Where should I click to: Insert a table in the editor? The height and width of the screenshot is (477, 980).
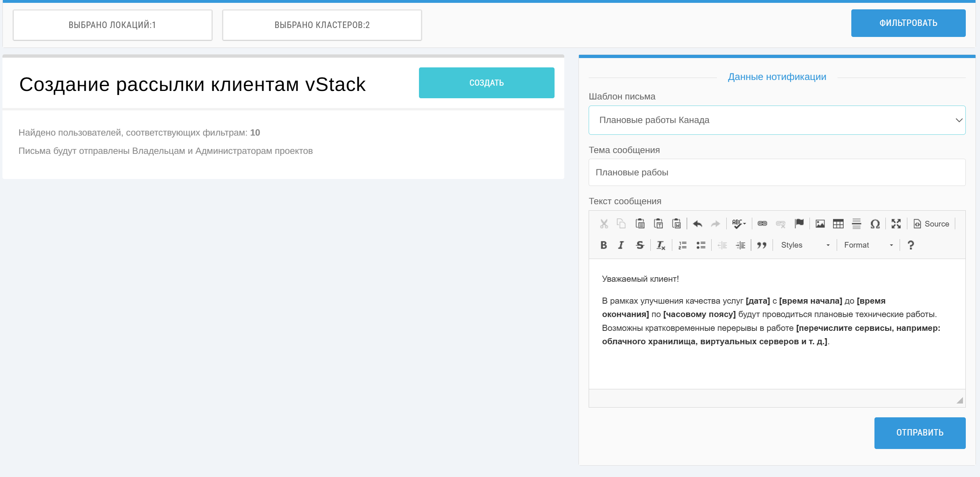(x=838, y=224)
